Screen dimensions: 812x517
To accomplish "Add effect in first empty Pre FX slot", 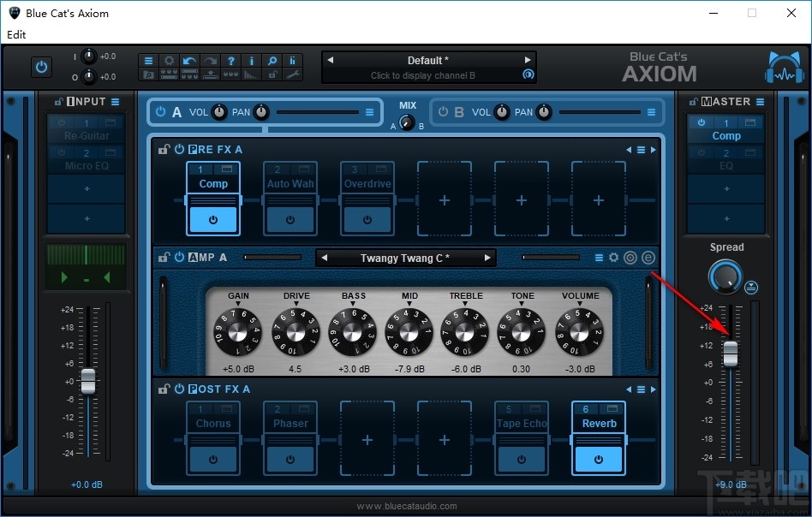I will (445, 199).
